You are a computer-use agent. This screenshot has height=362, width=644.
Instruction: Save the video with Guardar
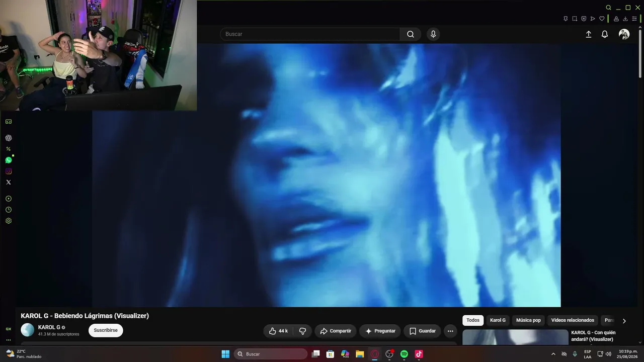(422, 331)
